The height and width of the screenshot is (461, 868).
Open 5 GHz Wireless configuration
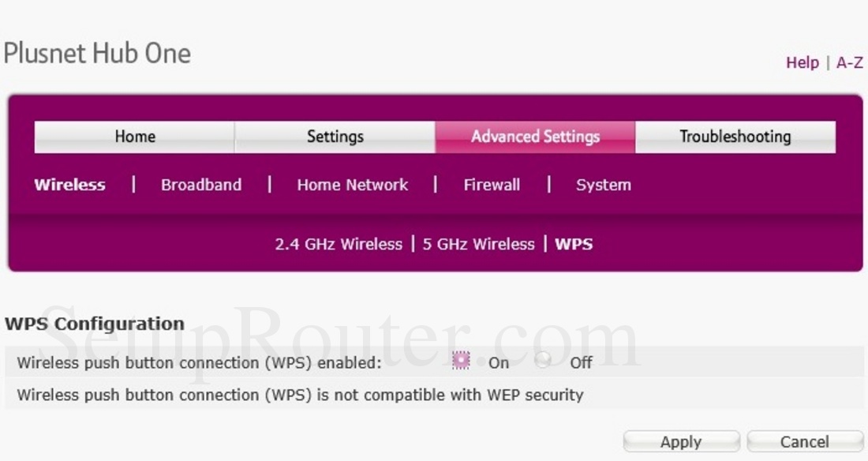(478, 245)
